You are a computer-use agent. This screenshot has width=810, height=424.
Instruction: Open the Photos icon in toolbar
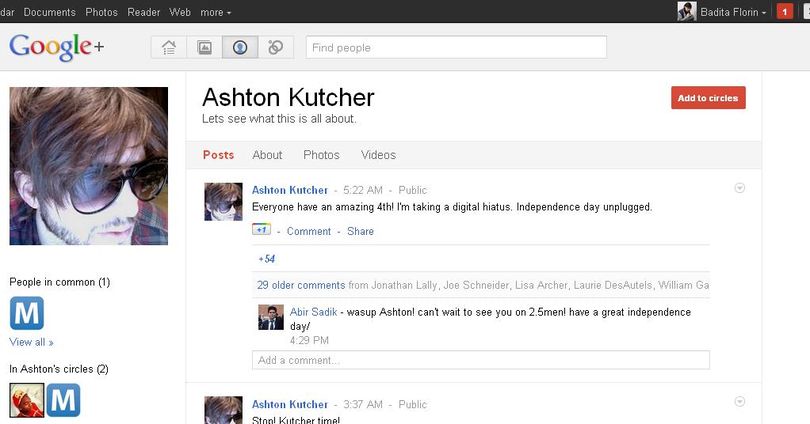click(x=205, y=48)
